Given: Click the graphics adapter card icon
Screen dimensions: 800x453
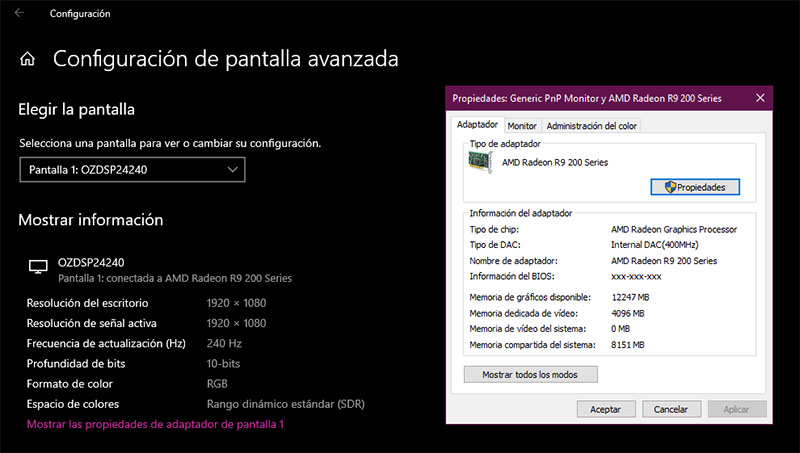Looking at the screenshot, I should 480,163.
